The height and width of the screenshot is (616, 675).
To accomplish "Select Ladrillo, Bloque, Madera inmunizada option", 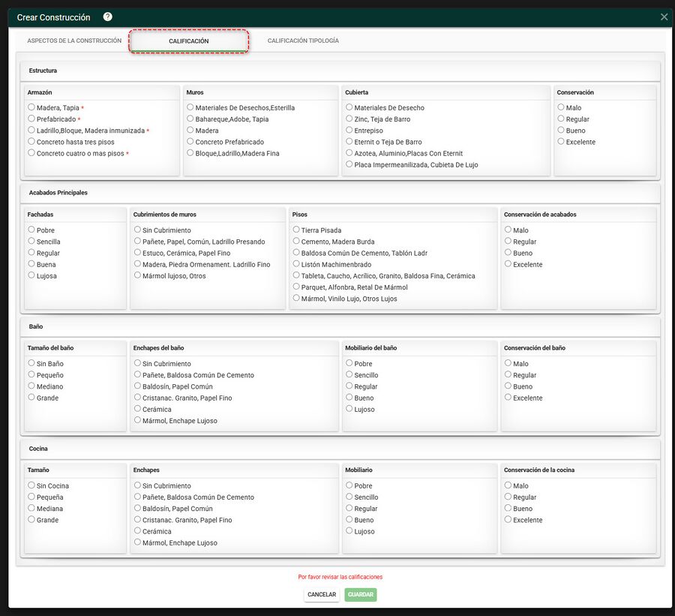I will 31,130.
